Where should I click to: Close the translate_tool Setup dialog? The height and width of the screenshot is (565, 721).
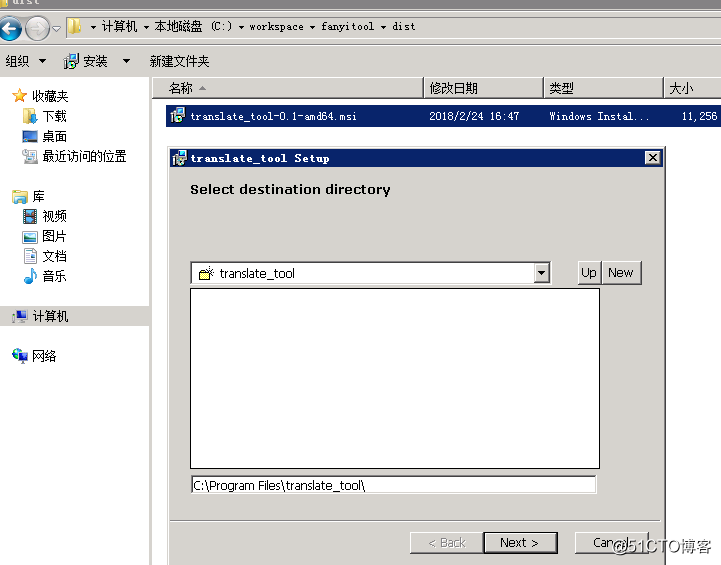652,158
